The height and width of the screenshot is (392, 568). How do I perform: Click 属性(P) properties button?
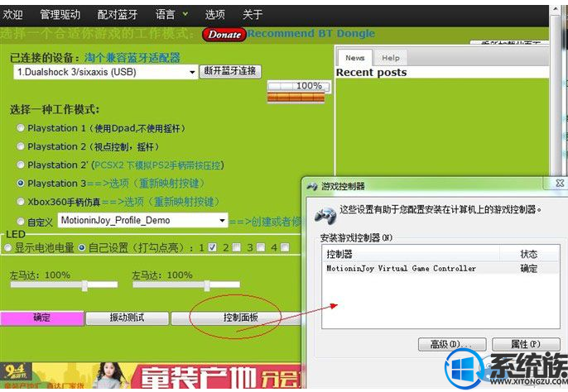pyautogui.click(x=526, y=344)
